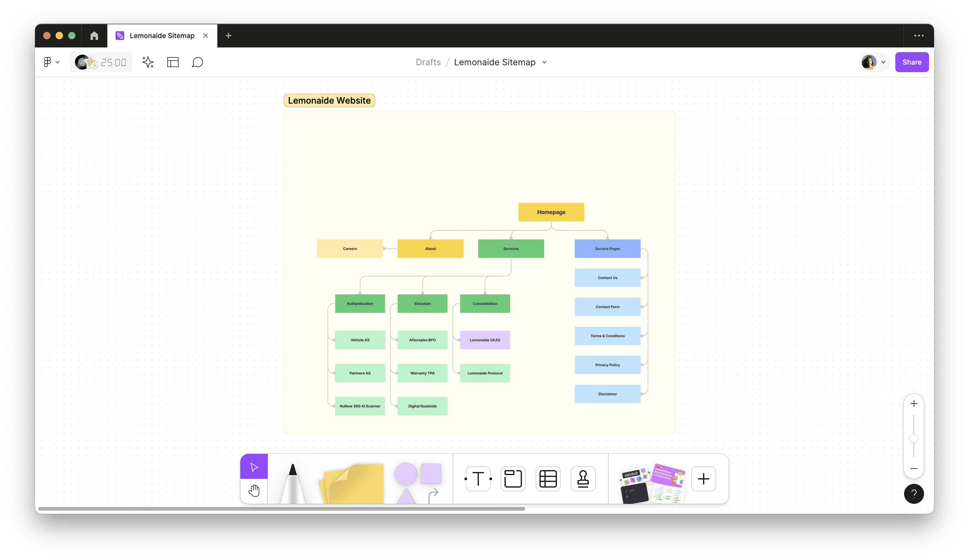The width and height of the screenshot is (969, 560).
Task: Click the horizontal scrollbar at the bottom
Action: tap(282, 508)
